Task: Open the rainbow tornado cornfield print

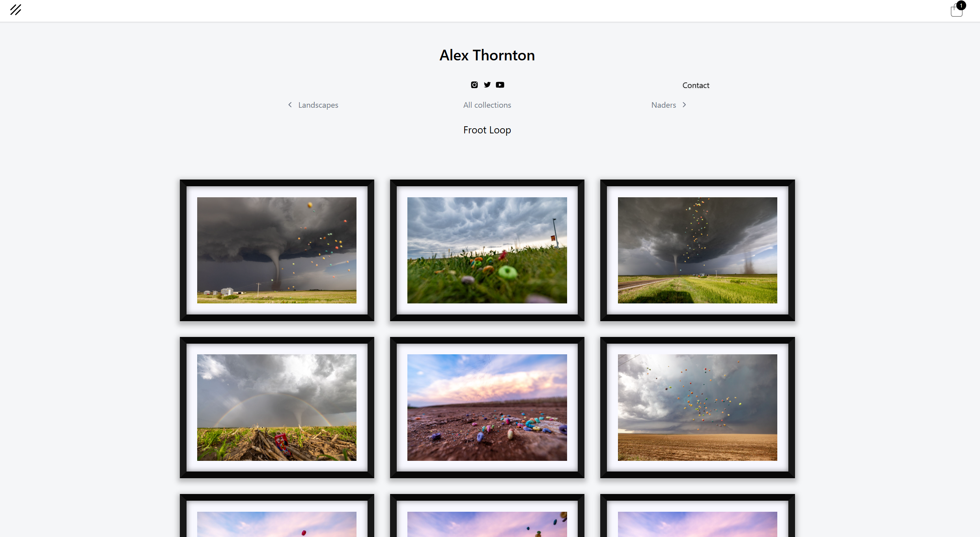Action: click(277, 408)
